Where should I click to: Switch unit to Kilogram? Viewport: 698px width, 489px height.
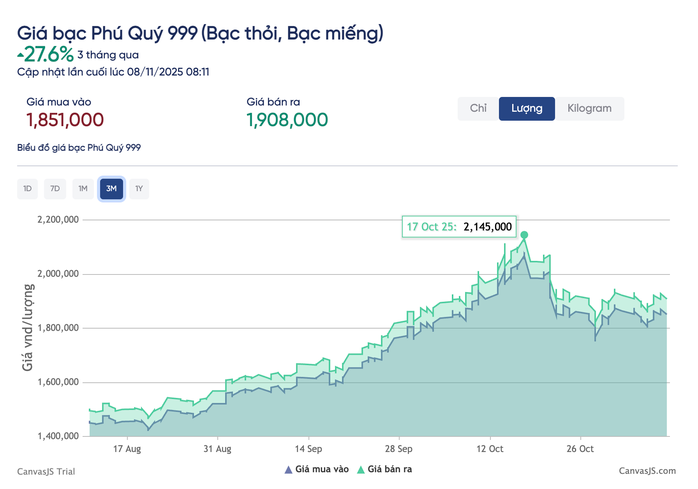[589, 108]
